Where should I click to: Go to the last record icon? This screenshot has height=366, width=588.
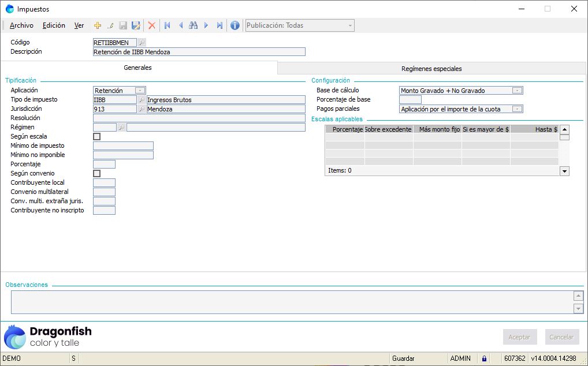tap(219, 25)
